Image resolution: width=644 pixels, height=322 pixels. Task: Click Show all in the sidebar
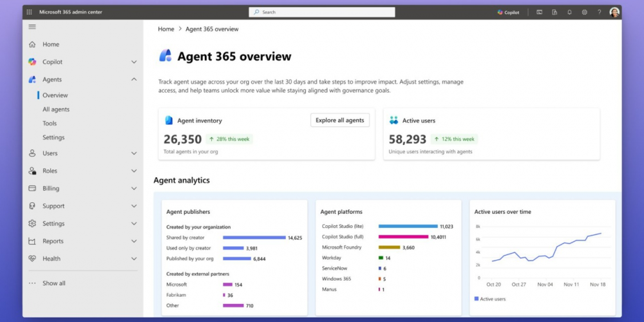[54, 283]
